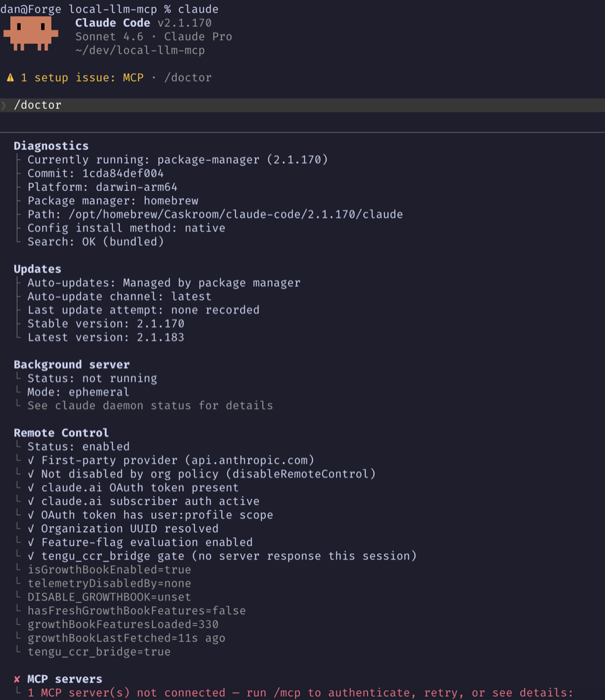
Task: Click checkmark for Not disabled by org policy
Action: click(x=31, y=474)
